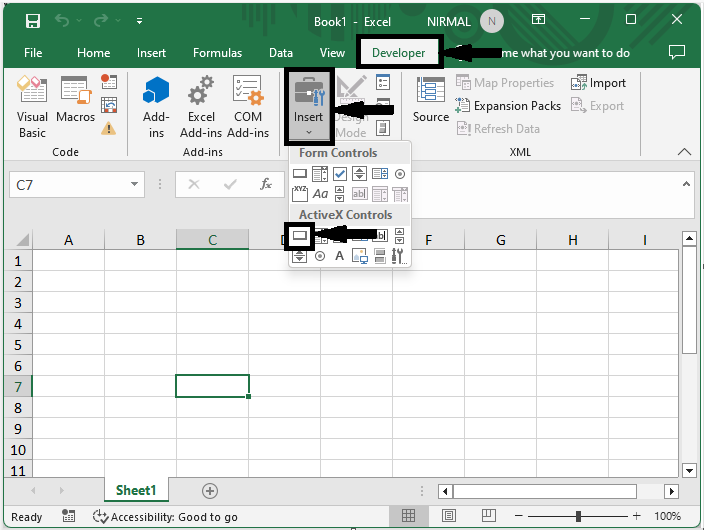The image size is (704, 530).
Task: Switch to Normal view
Action: pos(408,516)
